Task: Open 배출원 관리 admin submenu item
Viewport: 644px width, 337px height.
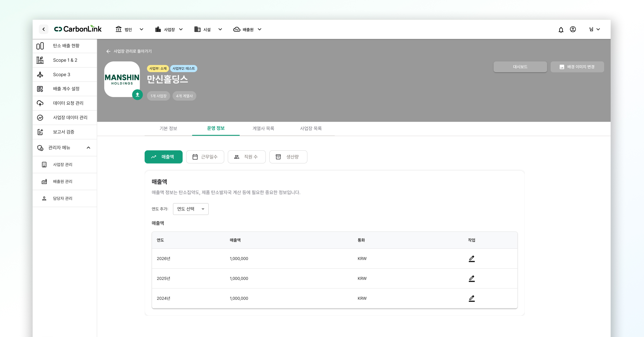Action: point(65,181)
